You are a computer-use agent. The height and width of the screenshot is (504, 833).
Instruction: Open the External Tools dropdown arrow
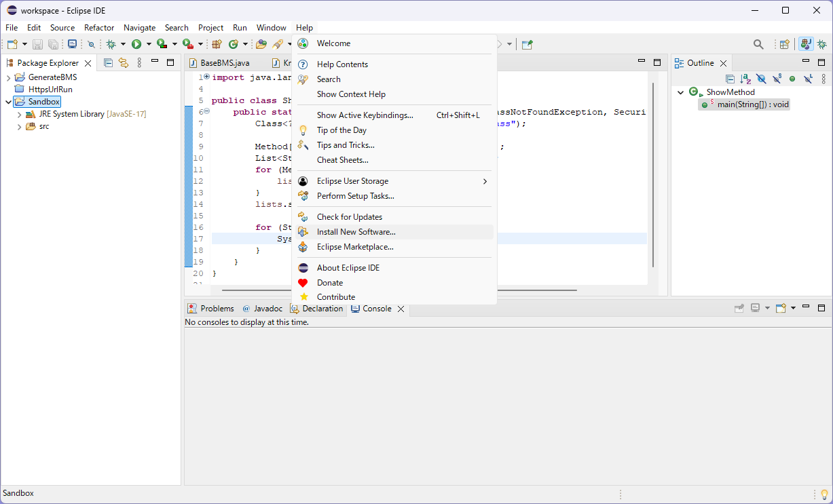point(200,44)
